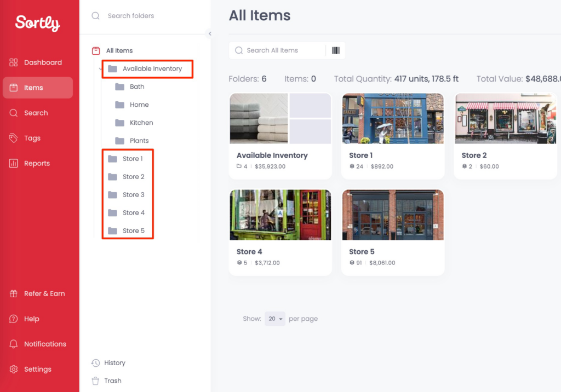
Task: Open the Trash bin icon
Action: [95, 381]
